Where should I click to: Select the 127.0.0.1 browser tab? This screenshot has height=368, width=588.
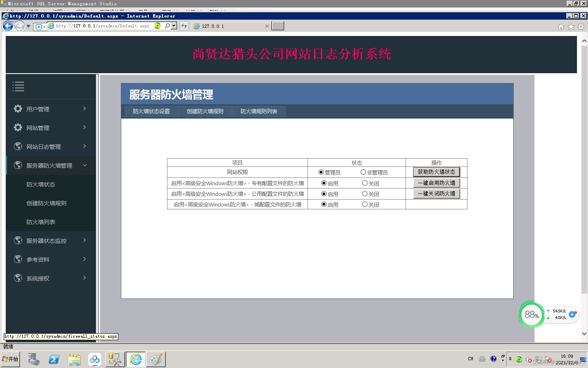click(231, 26)
